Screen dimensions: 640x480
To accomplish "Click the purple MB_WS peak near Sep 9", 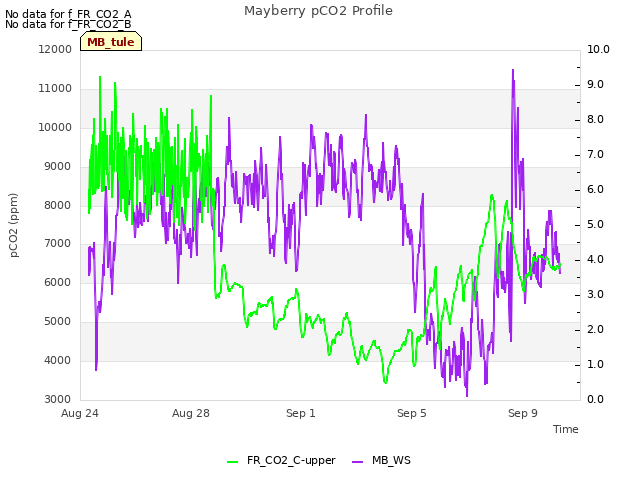I will click(x=513, y=70).
